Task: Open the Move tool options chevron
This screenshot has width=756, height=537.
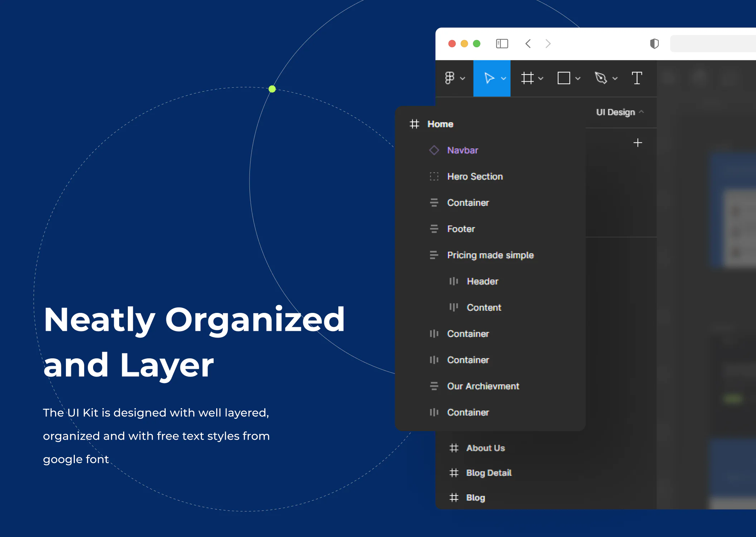Action: (x=503, y=78)
